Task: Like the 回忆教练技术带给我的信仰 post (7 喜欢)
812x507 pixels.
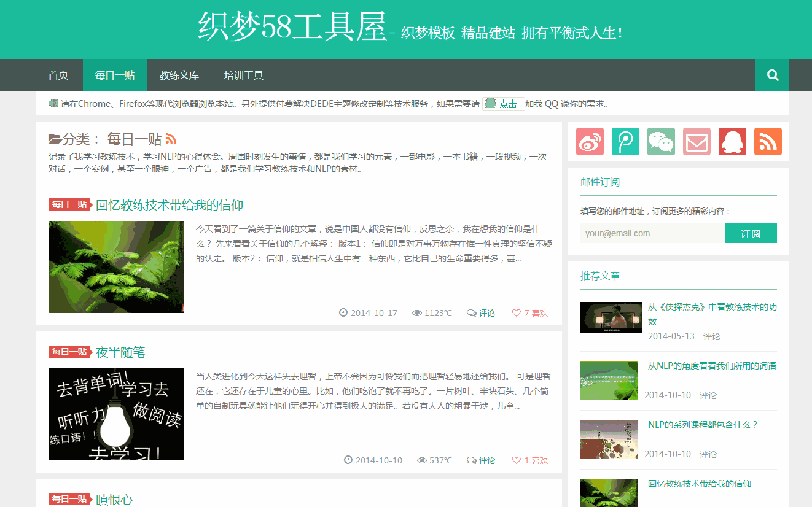Action: pyautogui.click(x=529, y=313)
